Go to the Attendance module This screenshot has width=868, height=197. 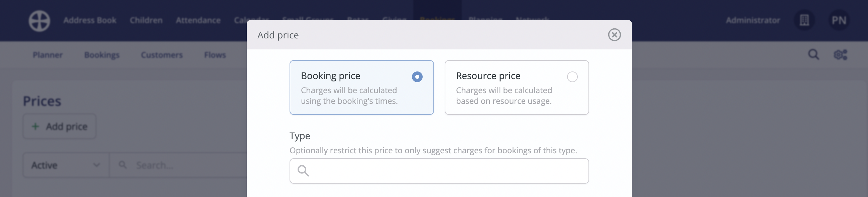pos(198,21)
